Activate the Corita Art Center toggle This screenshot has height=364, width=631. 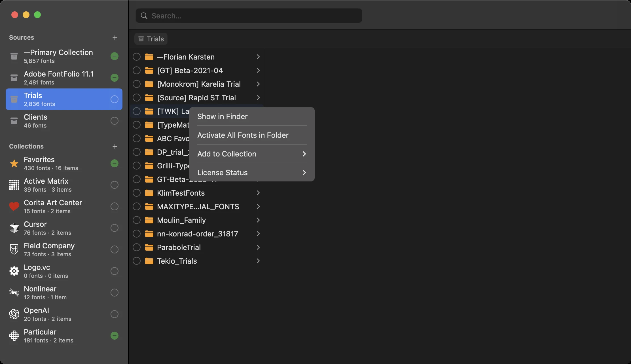click(x=115, y=206)
